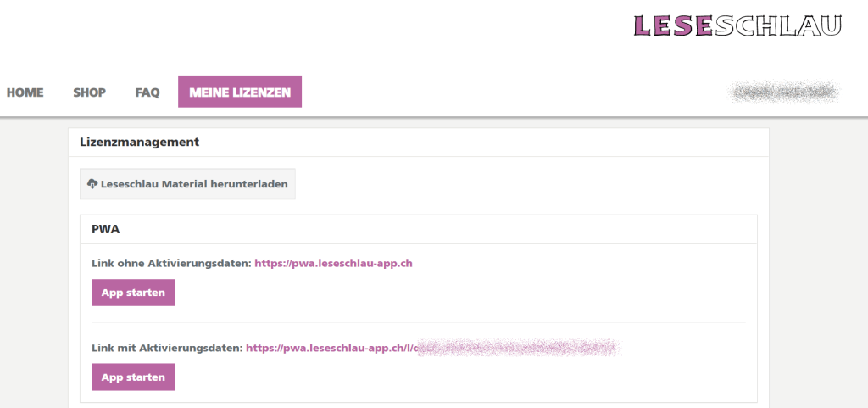Click the pink LESE part of logo
The image size is (868, 408).
pyautogui.click(x=674, y=26)
